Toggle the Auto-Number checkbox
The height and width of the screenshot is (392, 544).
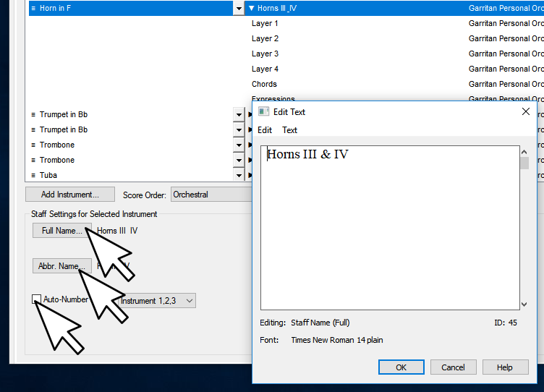[36, 299]
